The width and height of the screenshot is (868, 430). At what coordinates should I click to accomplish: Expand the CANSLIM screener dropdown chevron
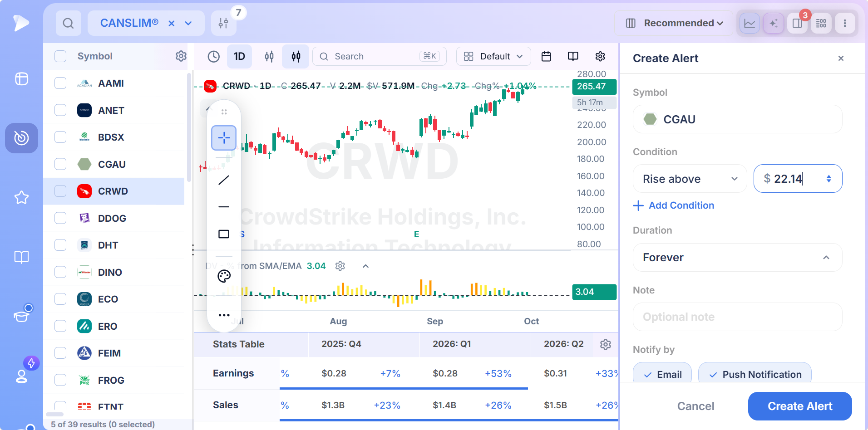tap(188, 24)
